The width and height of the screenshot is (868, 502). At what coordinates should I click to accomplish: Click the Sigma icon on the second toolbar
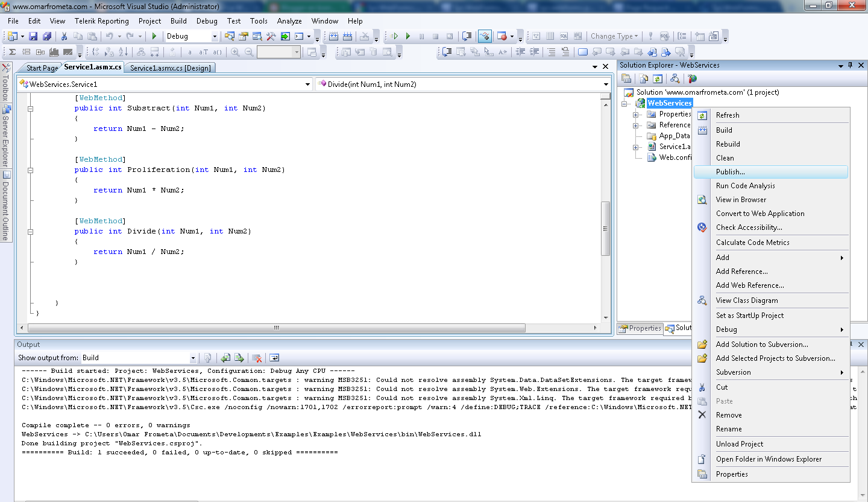coord(11,52)
